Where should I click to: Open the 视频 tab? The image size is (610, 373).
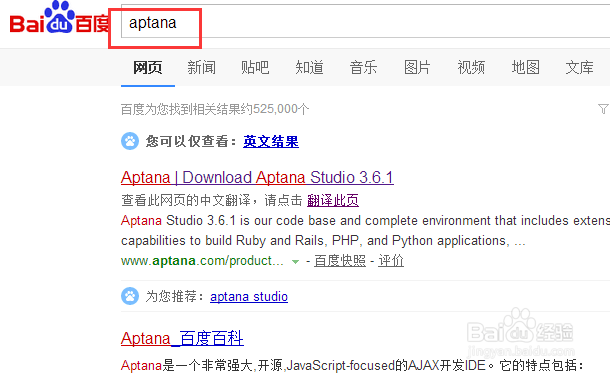[471, 68]
